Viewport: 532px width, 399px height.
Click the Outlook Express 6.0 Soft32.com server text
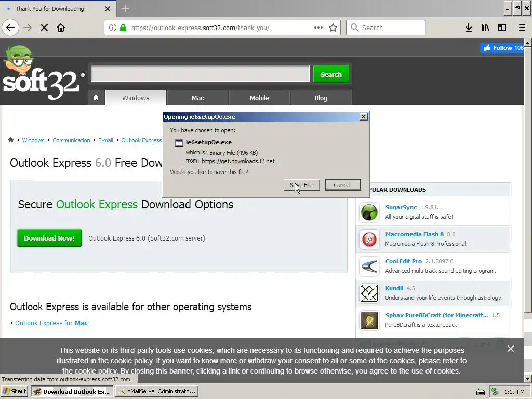(147, 238)
